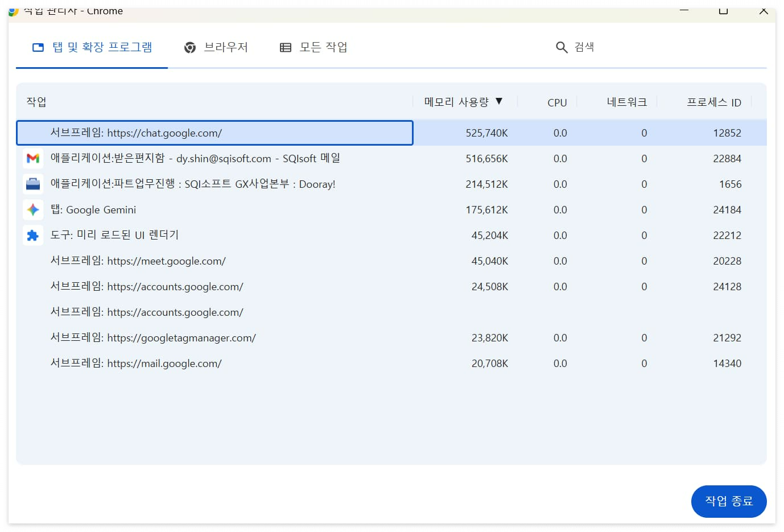
Task: Click memory value 45,204K
Action: click(489, 236)
